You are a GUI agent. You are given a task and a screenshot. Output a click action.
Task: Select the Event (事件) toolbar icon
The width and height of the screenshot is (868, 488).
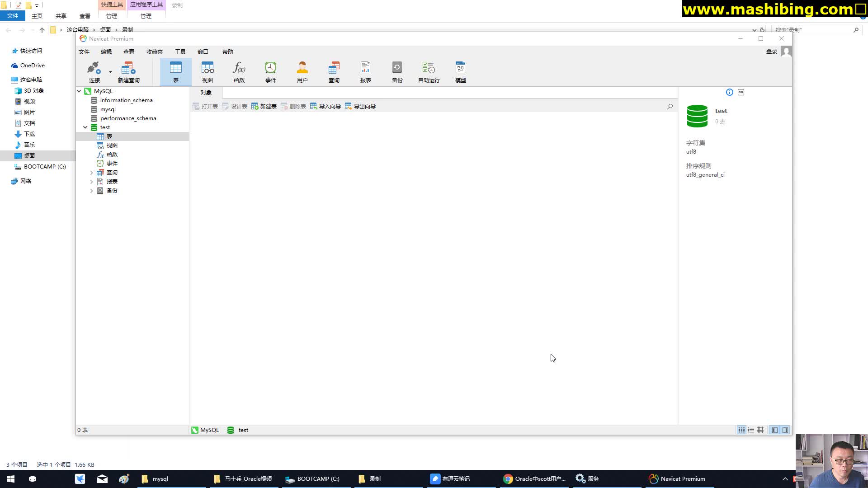tap(271, 72)
